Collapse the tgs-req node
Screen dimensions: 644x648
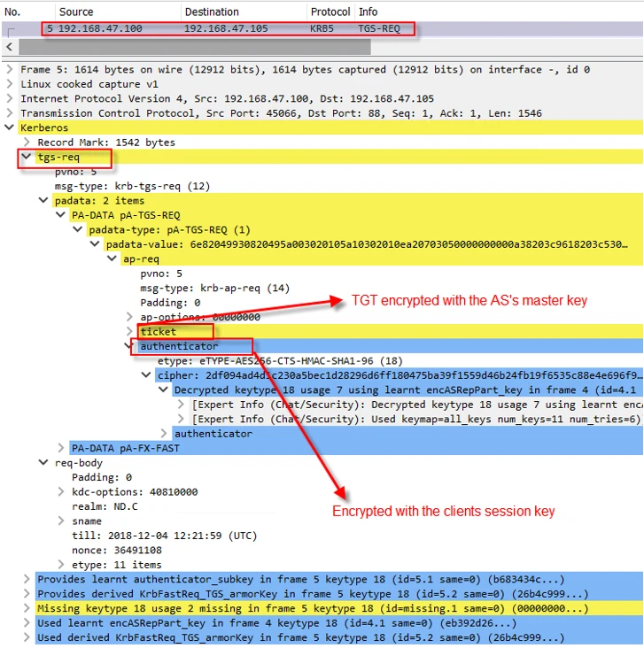pyautogui.click(x=27, y=157)
